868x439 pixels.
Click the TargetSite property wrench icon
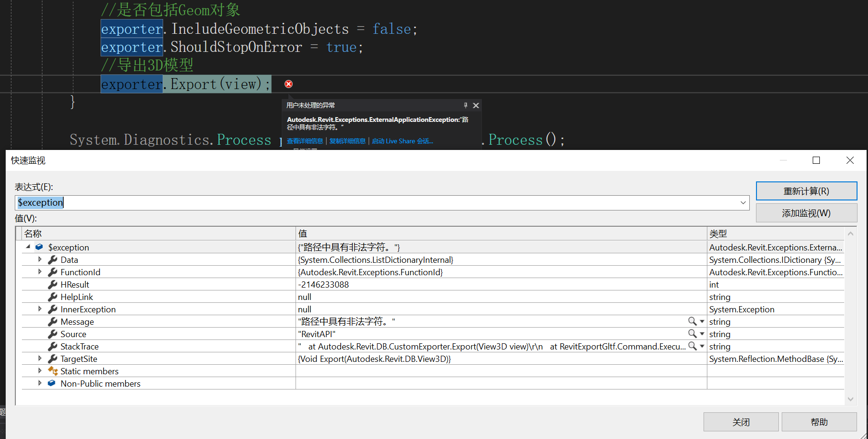[52, 359]
